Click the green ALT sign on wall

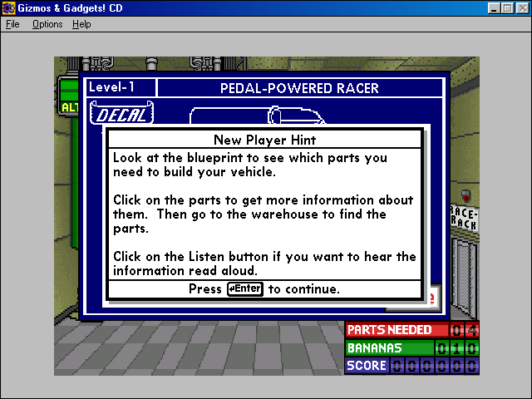coord(68,96)
